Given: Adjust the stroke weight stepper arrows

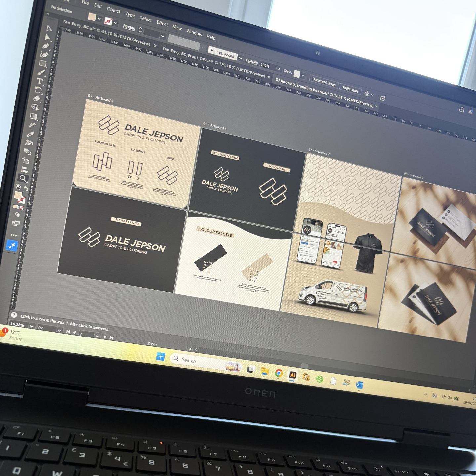Looking at the screenshot, I should click(140, 30).
